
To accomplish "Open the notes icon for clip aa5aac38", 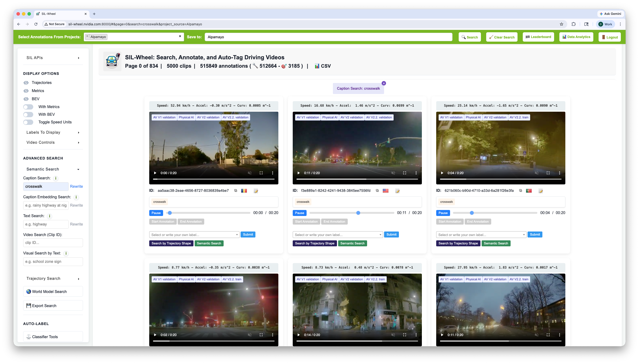I will tap(256, 191).
